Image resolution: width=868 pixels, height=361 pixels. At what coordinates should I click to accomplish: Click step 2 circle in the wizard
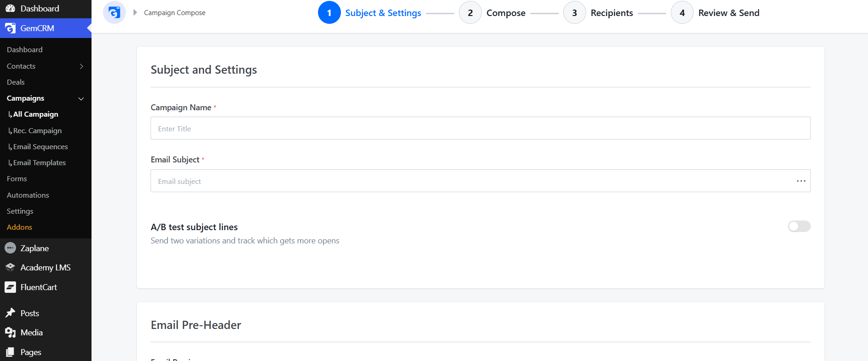tap(470, 13)
